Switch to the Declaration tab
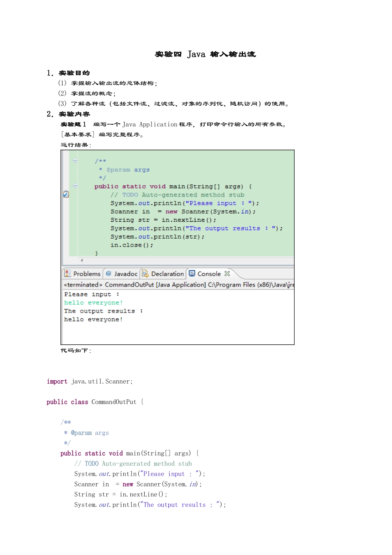Viewport: 392px width, 555px height. coord(163,274)
